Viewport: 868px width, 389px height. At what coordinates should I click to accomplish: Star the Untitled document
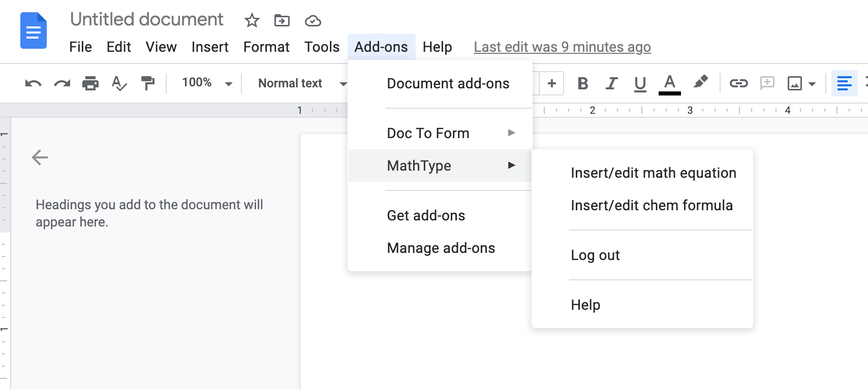pyautogui.click(x=252, y=21)
